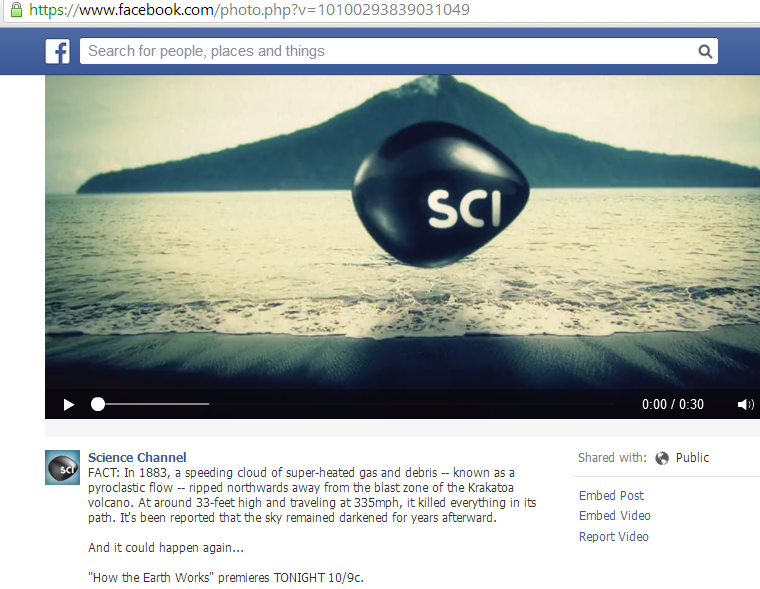Click the Facebook logo icon
The image size is (760, 589).
click(58, 51)
